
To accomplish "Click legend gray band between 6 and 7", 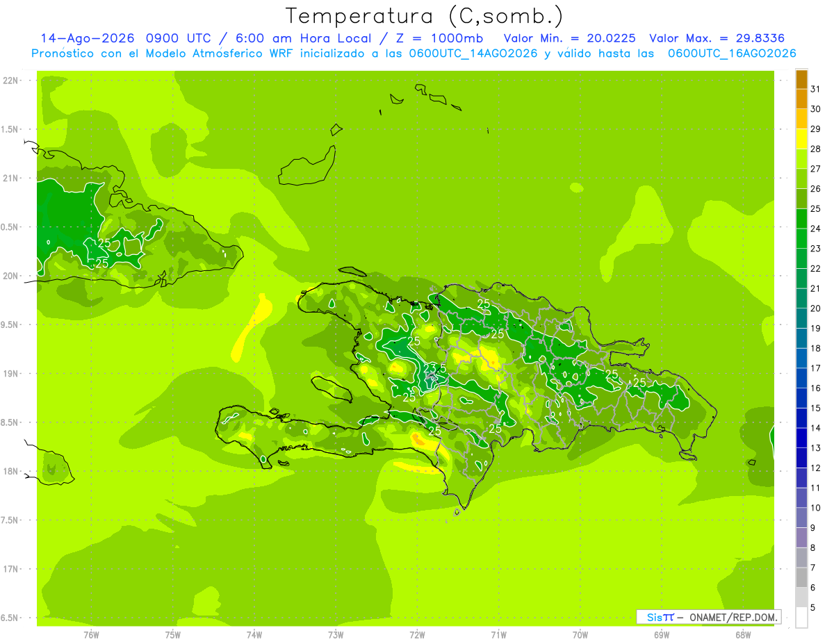I will click(801, 578).
